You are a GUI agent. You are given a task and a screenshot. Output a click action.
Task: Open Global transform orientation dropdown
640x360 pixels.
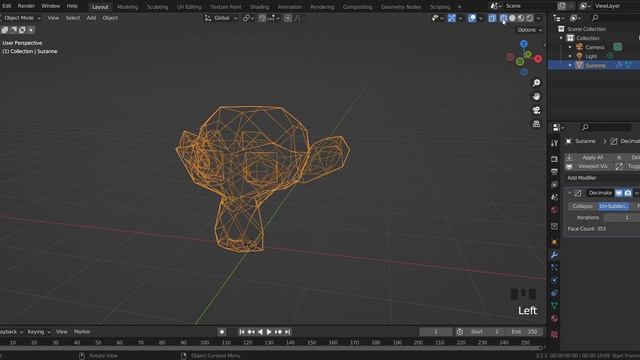(x=221, y=18)
